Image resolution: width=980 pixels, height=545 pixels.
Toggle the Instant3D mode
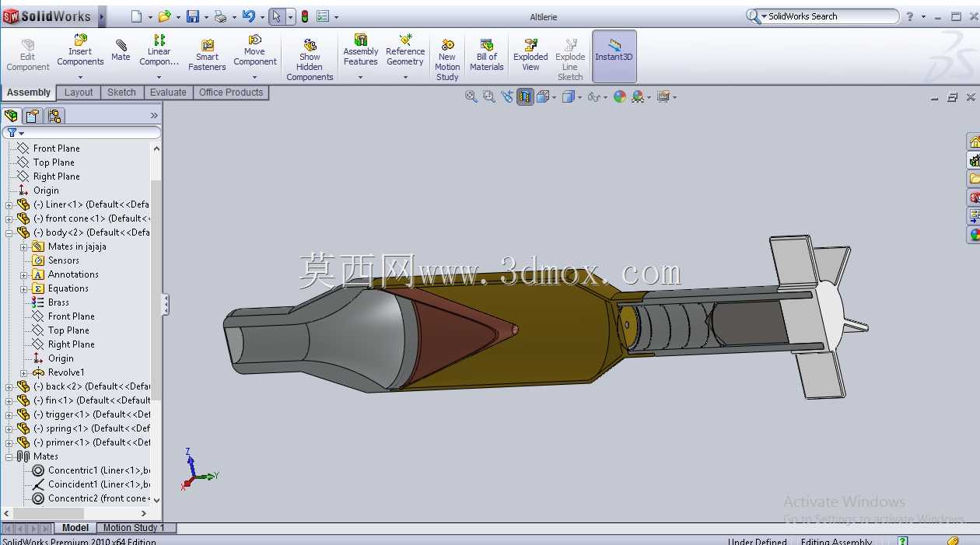(x=614, y=56)
